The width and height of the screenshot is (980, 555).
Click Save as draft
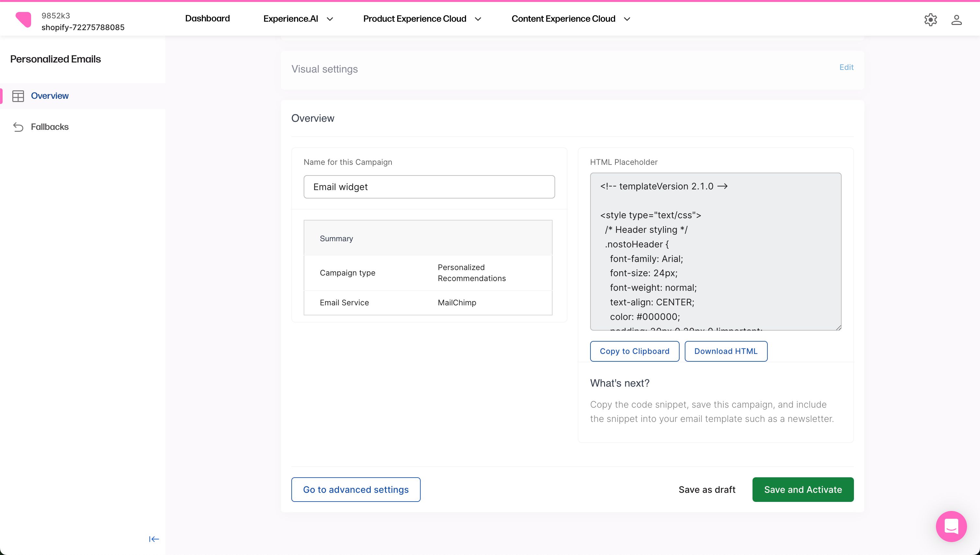[x=707, y=490]
